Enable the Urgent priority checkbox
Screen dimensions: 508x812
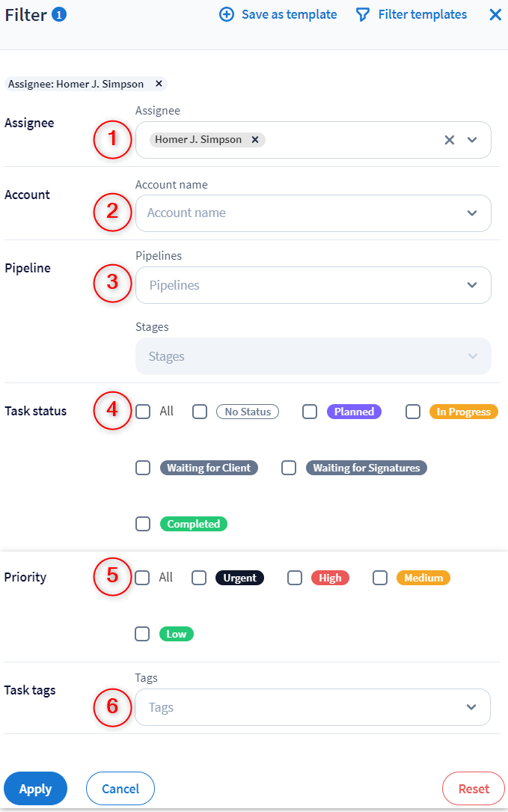(x=199, y=578)
